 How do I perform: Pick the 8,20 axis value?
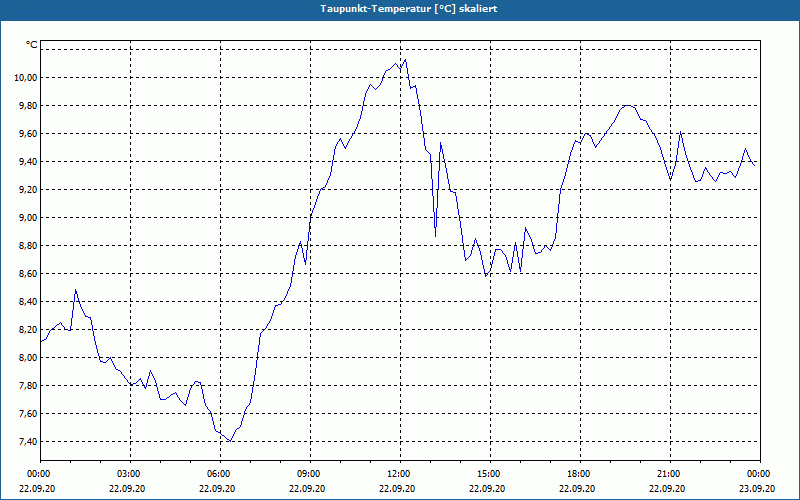(x=28, y=330)
